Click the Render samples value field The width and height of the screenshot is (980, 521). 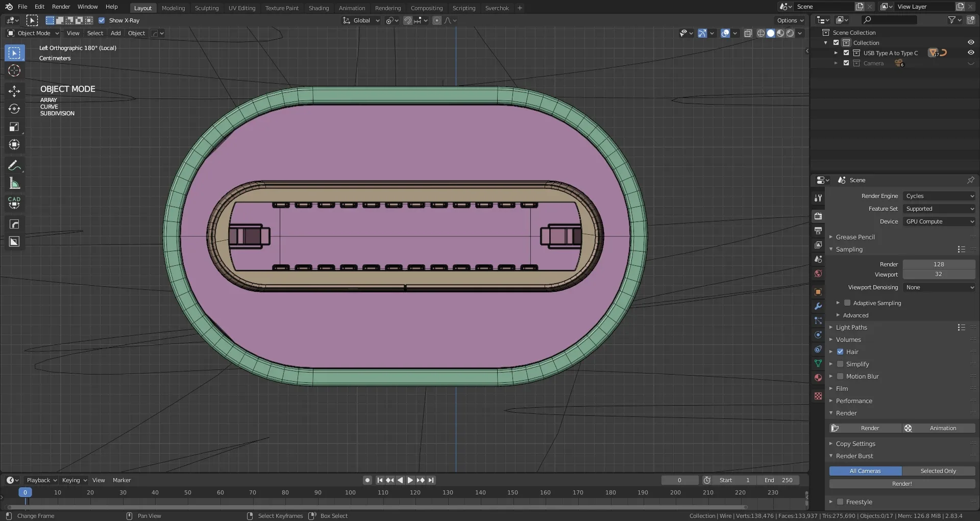(x=938, y=264)
